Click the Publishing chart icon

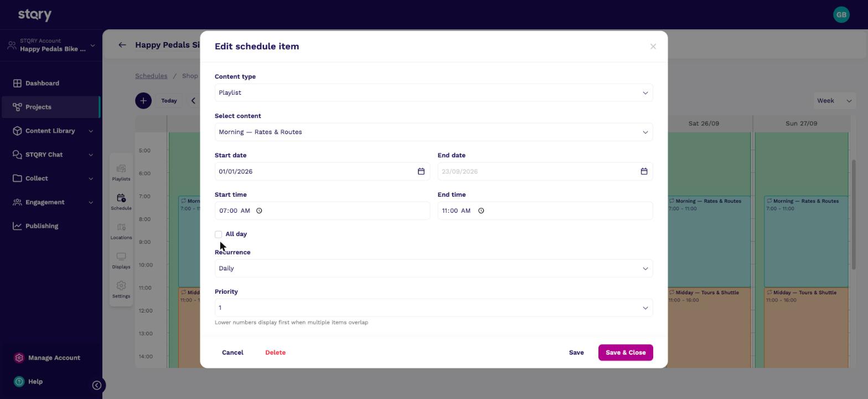click(17, 226)
